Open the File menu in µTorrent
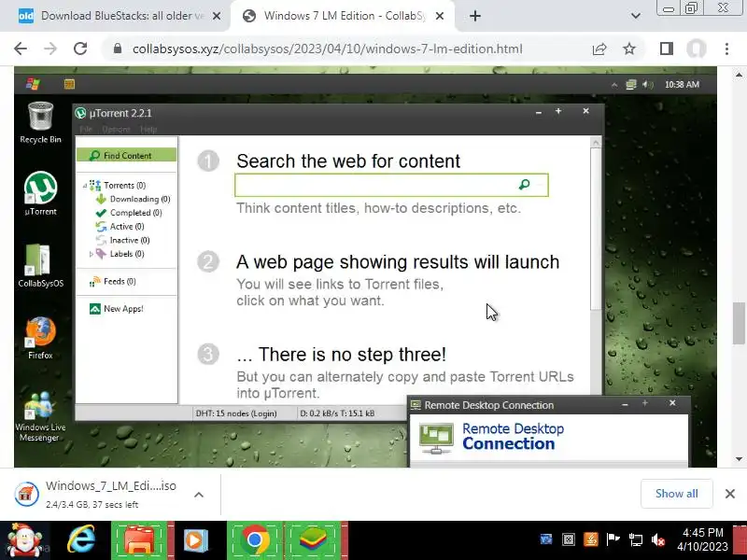747x560 pixels. click(x=86, y=129)
